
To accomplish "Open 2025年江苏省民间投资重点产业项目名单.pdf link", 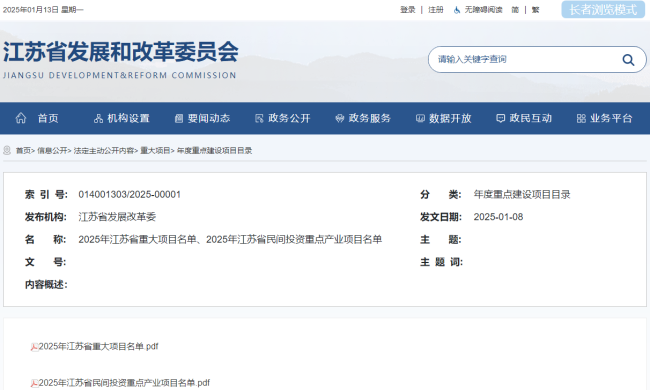I will pyautogui.click(x=124, y=383).
